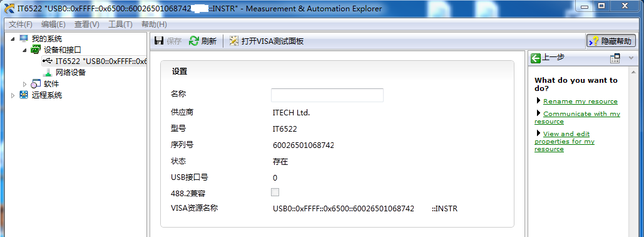Click the 软件 tree label
Viewport: 644px width, 237px height.
tap(51, 84)
